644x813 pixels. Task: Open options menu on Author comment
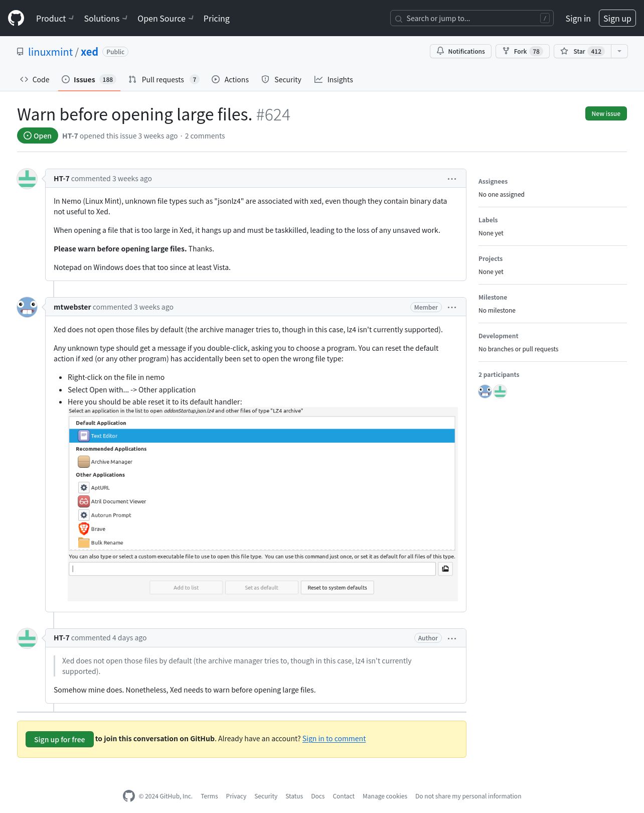coord(452,638)
